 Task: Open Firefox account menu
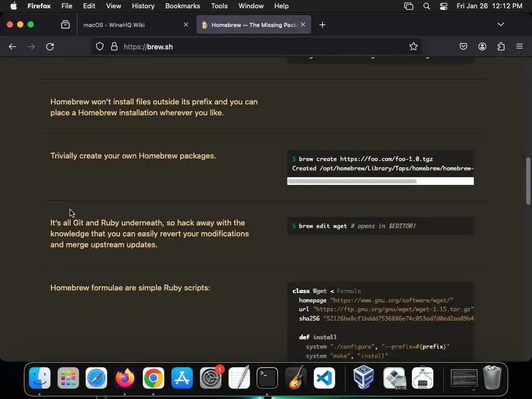pyautogui.click(x=482, y=46)
